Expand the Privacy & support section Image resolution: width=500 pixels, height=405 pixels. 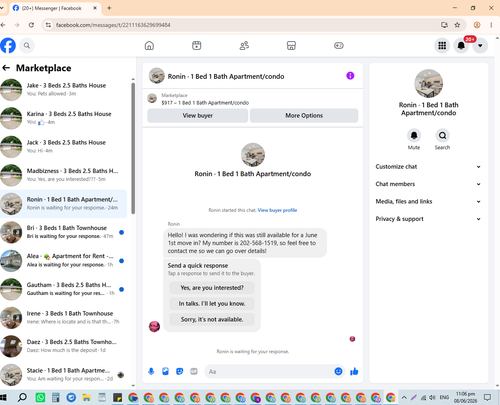[428, 219]
